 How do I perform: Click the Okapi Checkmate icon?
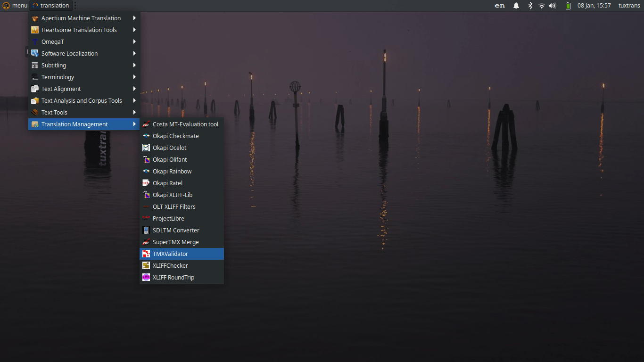coord(146,136)
